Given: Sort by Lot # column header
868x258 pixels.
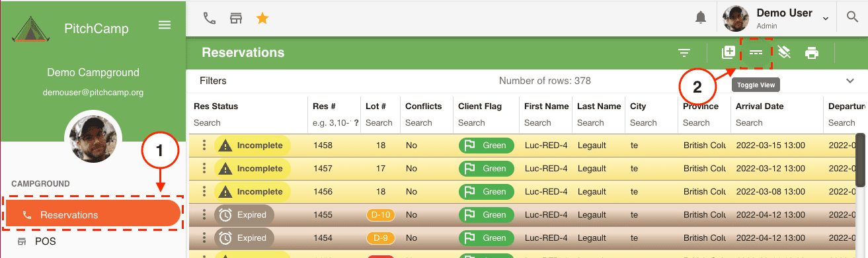Looking at the screenshot, I should point(375,106).
